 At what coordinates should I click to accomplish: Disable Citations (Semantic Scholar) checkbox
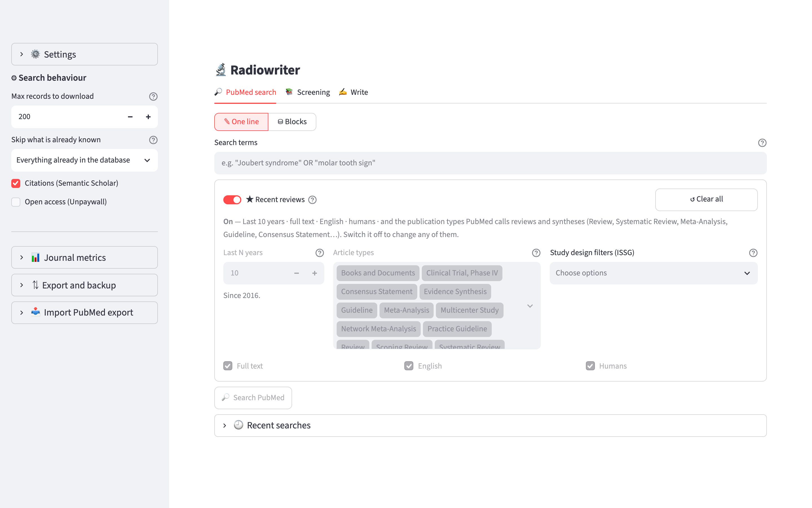(x=16, y=183)
